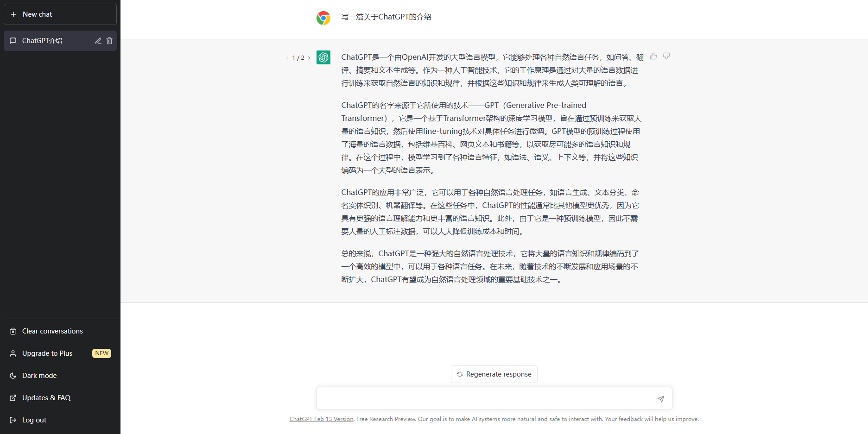868x434 pixels.
Task: Select the thumbs up icon on the response
Action: [653, 56]
